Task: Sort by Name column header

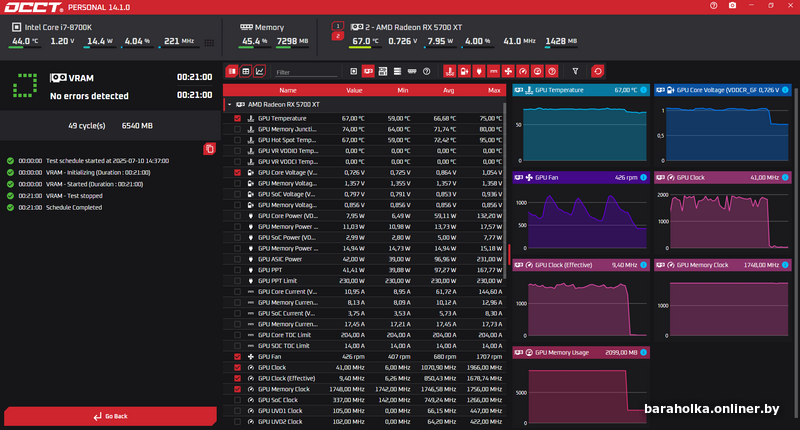Action: (x=288, y=90)
